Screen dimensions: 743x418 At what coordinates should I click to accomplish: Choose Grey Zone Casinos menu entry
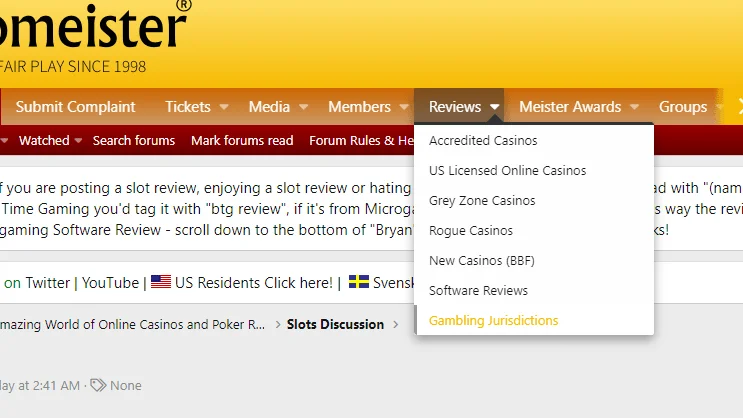point(534,200)
